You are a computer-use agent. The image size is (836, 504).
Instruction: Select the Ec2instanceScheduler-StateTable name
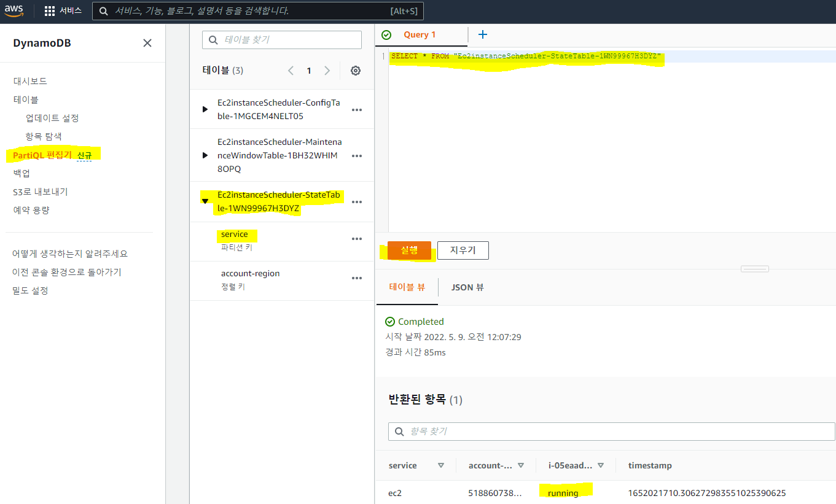click(x=279, y=202)
